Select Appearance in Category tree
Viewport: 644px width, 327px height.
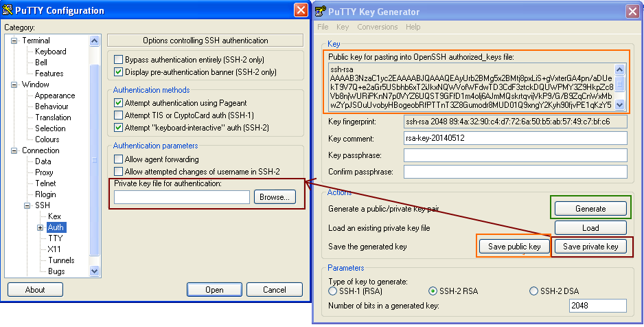(x=55, y=95)
